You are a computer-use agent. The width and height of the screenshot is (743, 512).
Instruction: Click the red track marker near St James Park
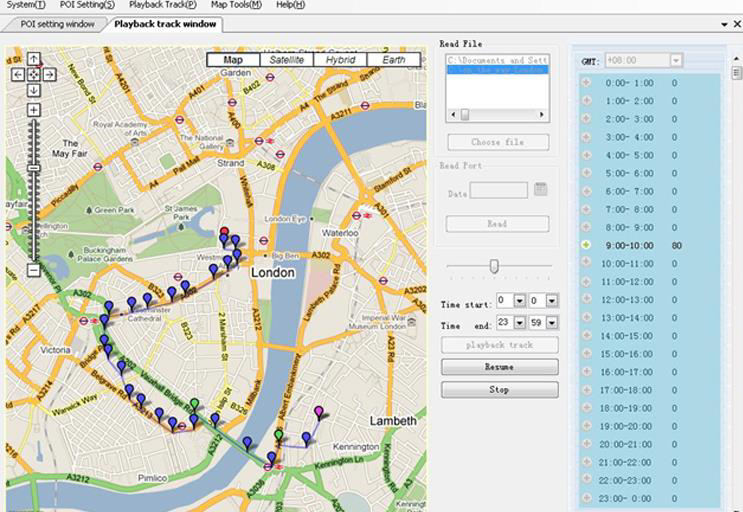pyautogui.click(x=224, y=232)
